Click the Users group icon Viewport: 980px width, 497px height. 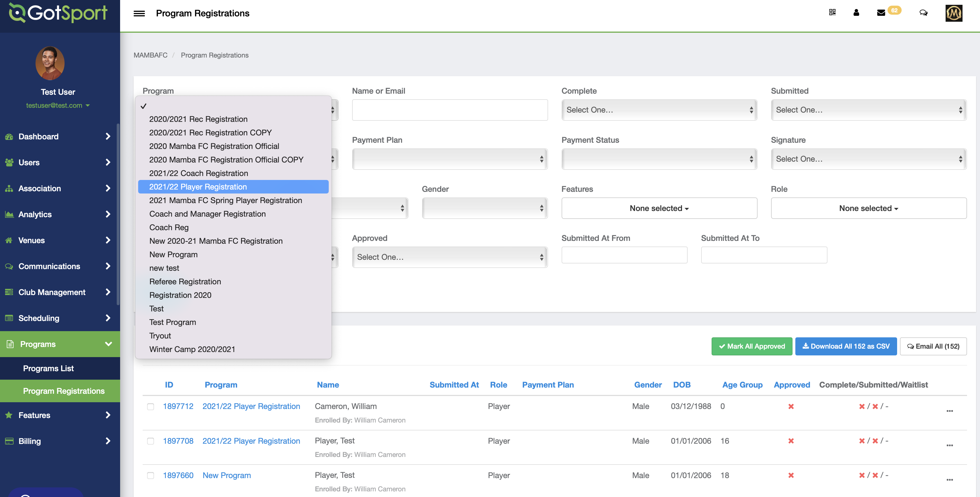(x=9, y=162)
